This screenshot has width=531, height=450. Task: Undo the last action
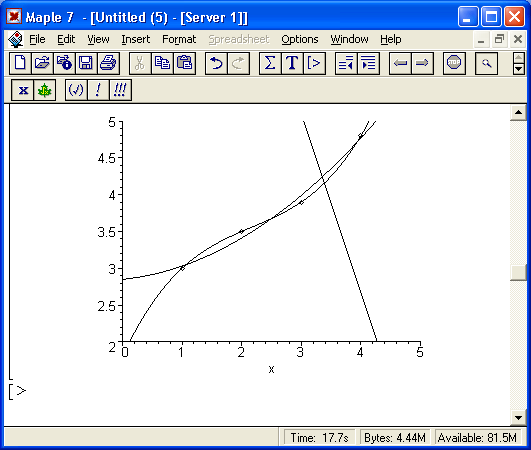click(x=216, y=63)
